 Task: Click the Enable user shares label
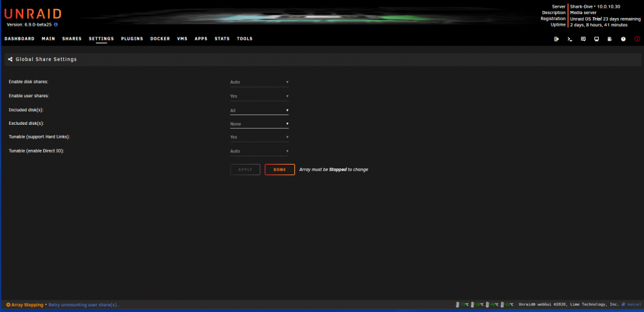[29, 96]
